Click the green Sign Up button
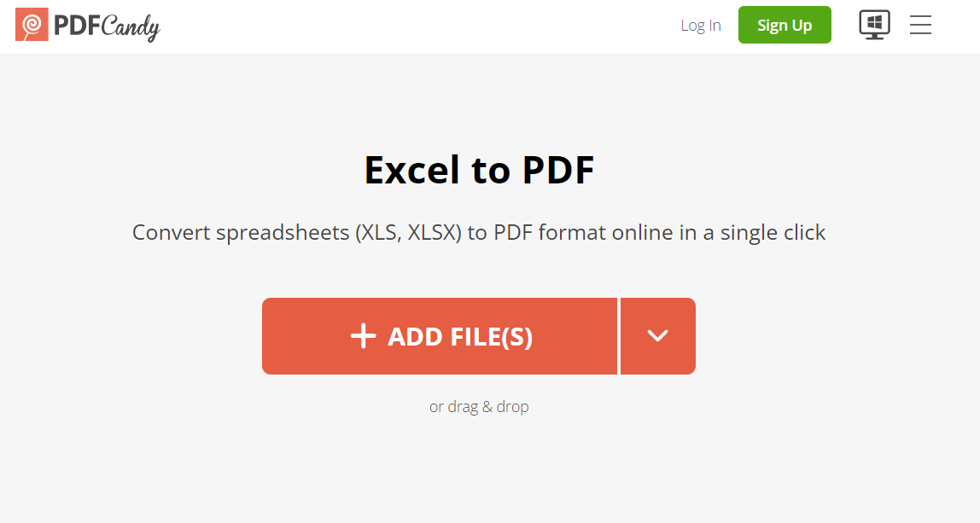The height and width of the screenshot is (523, 980). (x=785, y=25)
